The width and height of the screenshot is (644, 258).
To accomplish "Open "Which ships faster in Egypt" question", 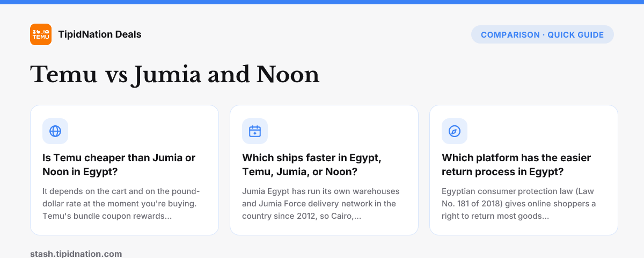I will pyautogui.click(x=312, y=165).
